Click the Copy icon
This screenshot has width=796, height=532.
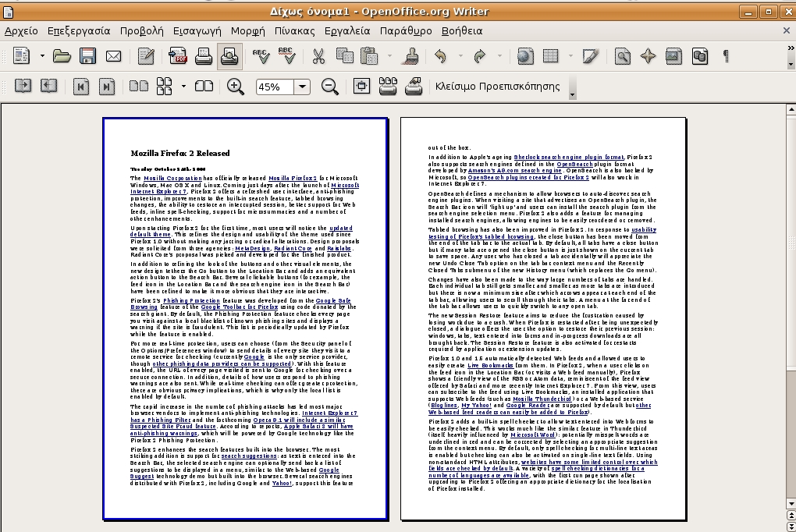[345, 56]
